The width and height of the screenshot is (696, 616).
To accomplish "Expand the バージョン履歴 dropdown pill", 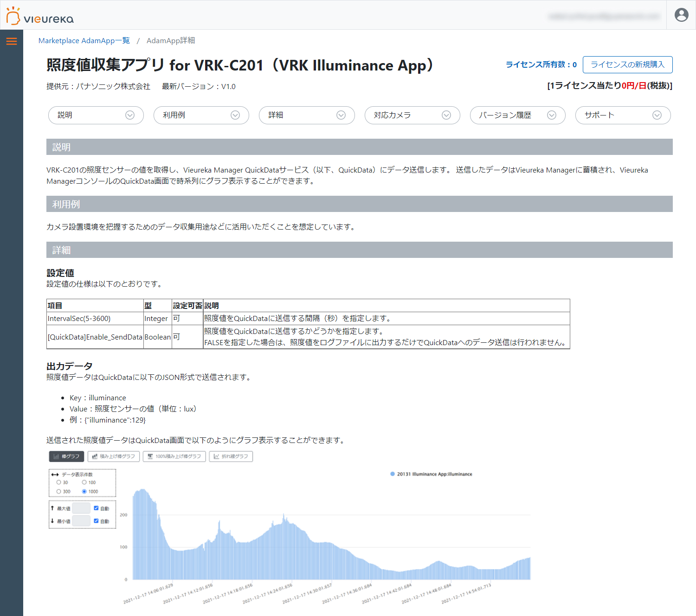I will [x=518, y=115].
